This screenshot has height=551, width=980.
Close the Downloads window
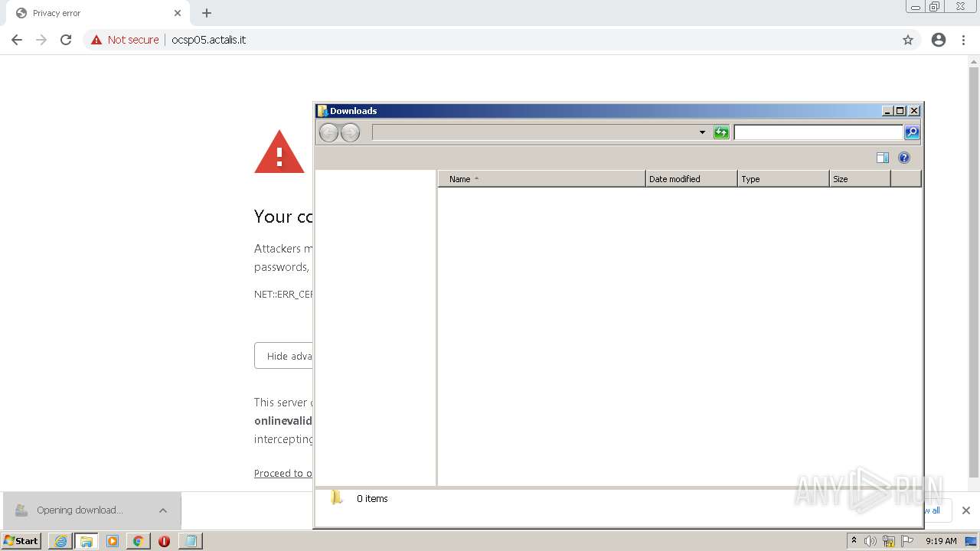pos(913,111)
